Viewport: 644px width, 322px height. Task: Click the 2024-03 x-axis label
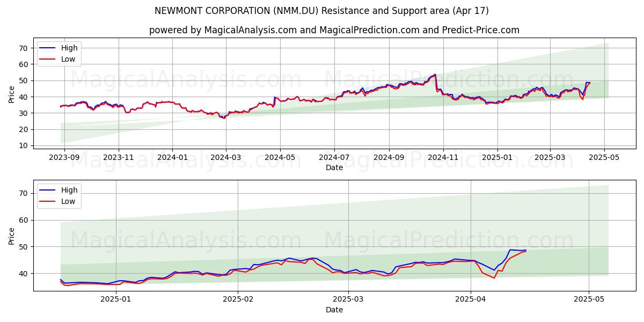(x=225, y=158)
